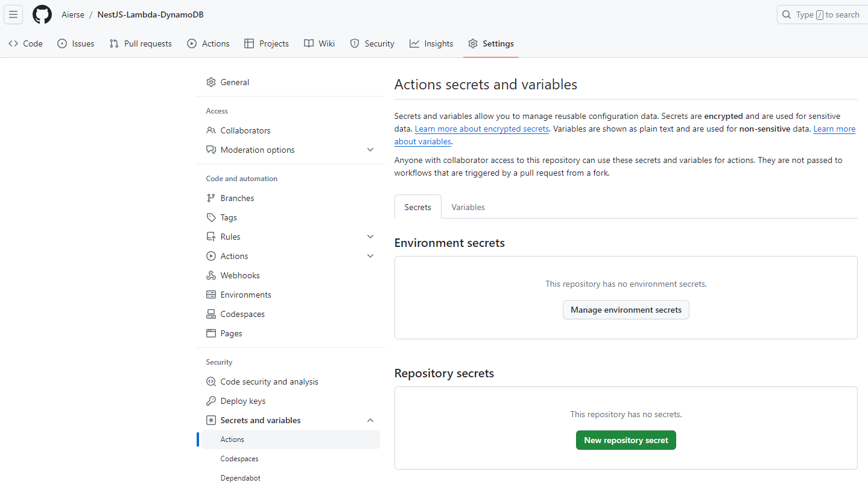This screenshot has width=868, height=492.
Task: Open General settings page
Action: pyautogui.click(x=291, y=82)
